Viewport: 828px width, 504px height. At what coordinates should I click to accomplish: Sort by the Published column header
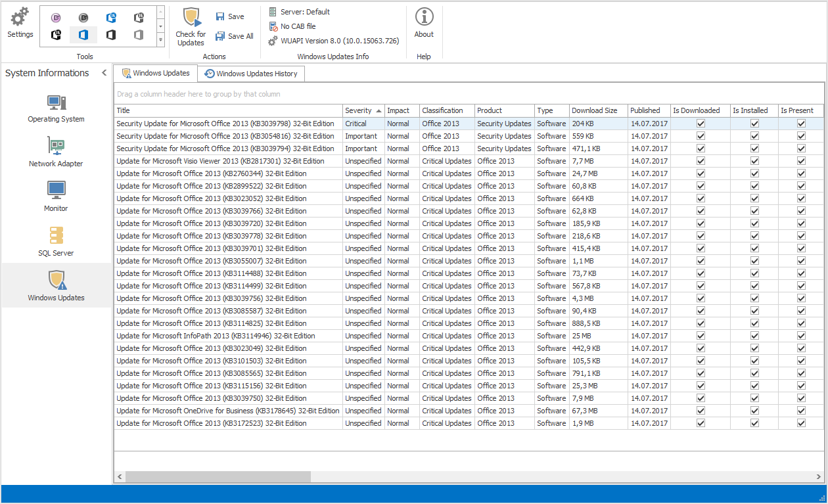(649, 110)
